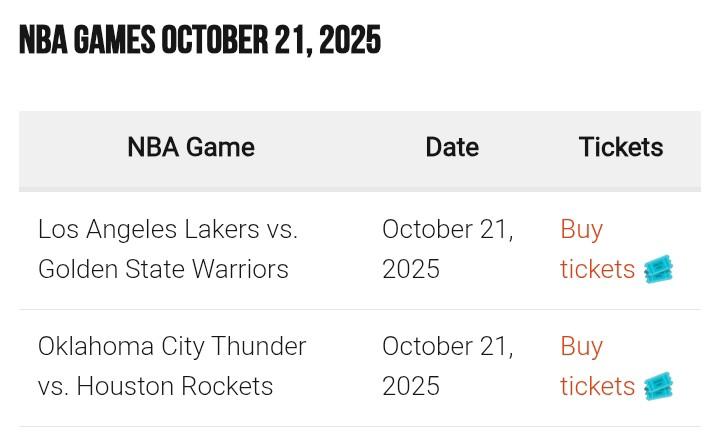The image size is (720, 438).
Task: Click "vs." in the Thunder matchup
Action: coord(53,386)
